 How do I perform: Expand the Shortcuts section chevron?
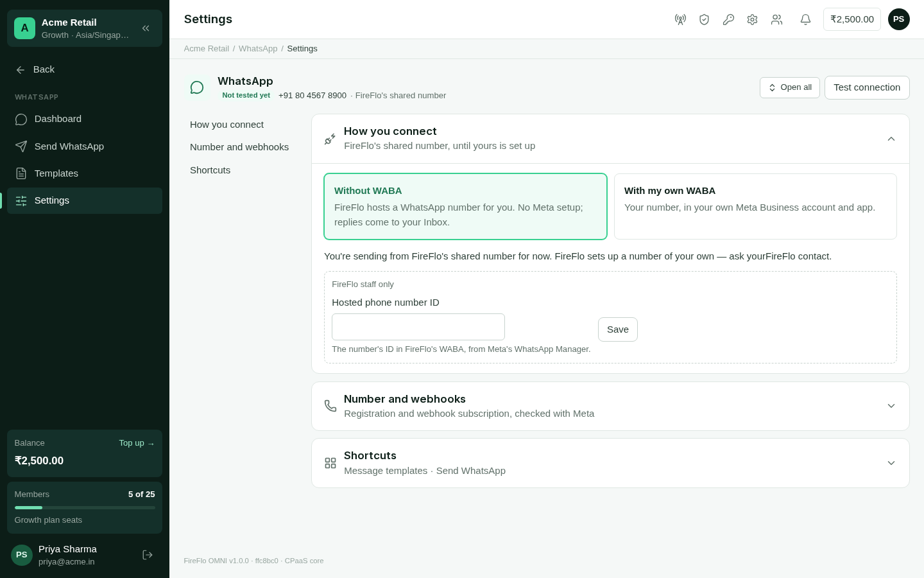[x=891, y=463]
